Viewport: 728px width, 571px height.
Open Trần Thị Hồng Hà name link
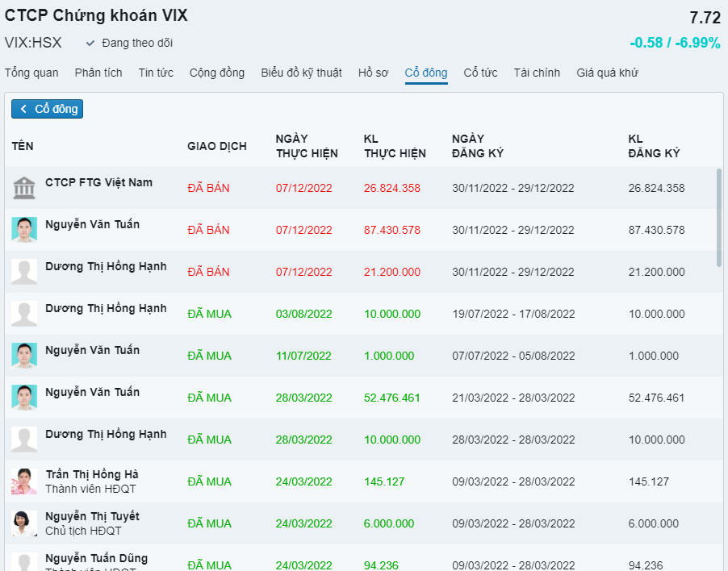point(92,474)
